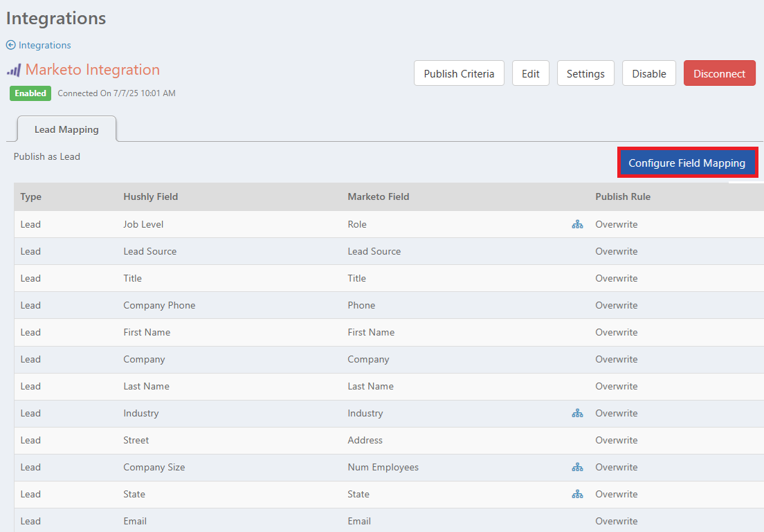Select the Company Size cell
764x532 pixels.
click(154, 467)
